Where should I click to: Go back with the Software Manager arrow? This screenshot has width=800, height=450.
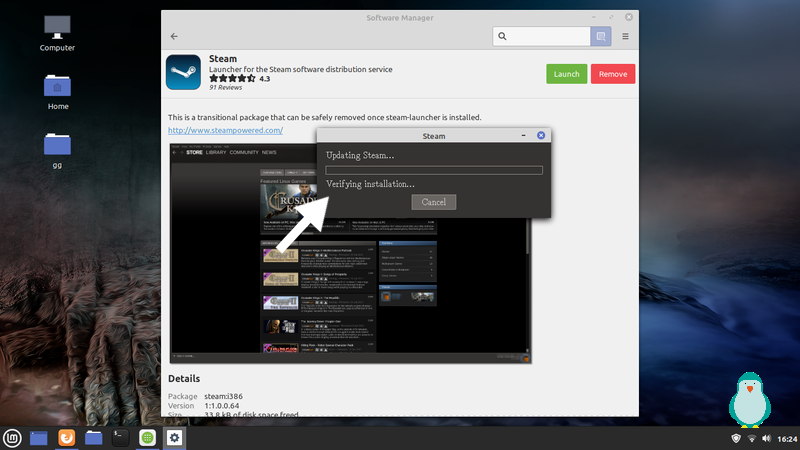pyautogui.click(x=174, y=36)
